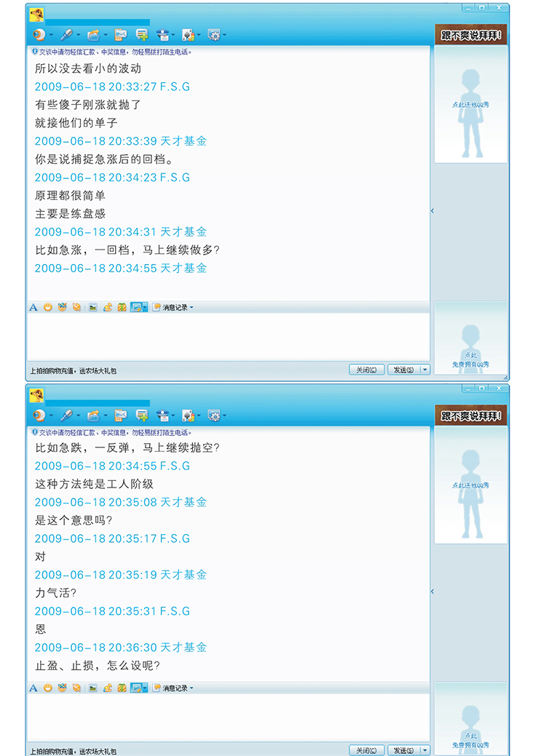This screenshot has height=756, width=546.
Task: Click message '止盈、止损,怎么设呢?'
Action: (98, 666)
